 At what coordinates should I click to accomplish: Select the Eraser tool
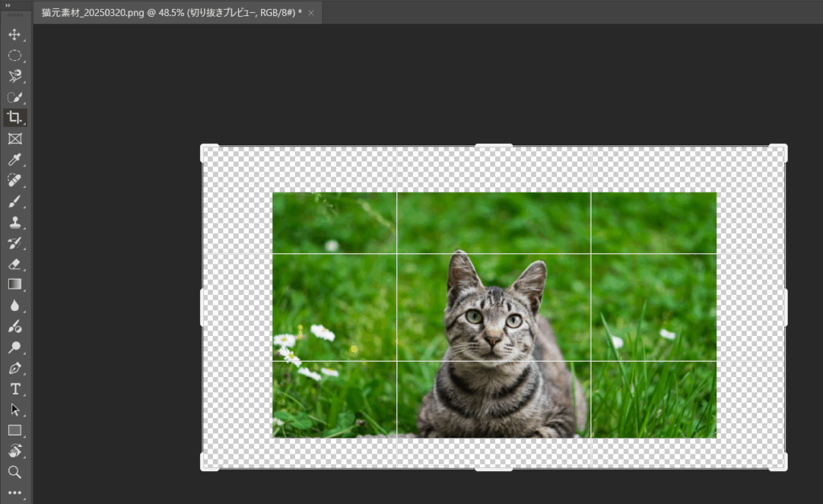tap(14, 264)
